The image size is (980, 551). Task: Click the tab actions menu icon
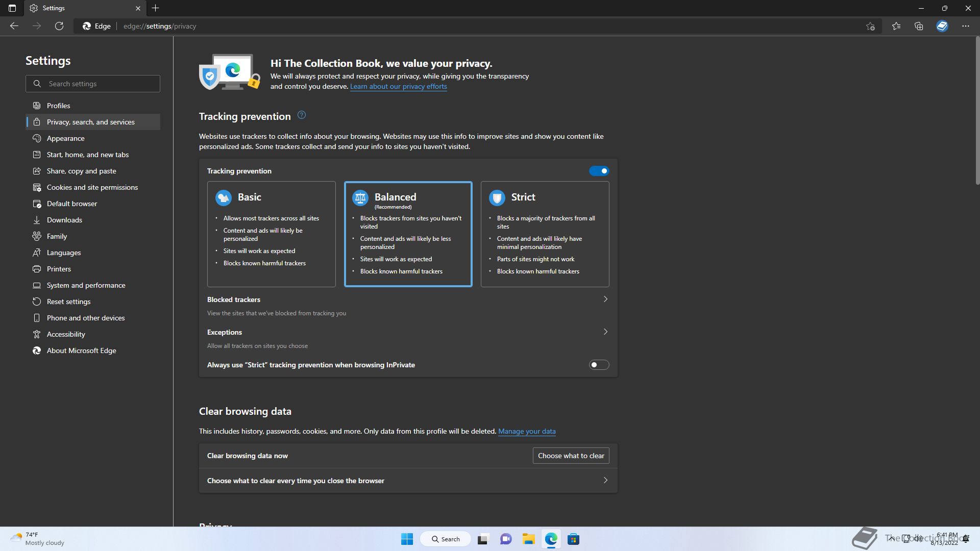[x=12, y=8]
